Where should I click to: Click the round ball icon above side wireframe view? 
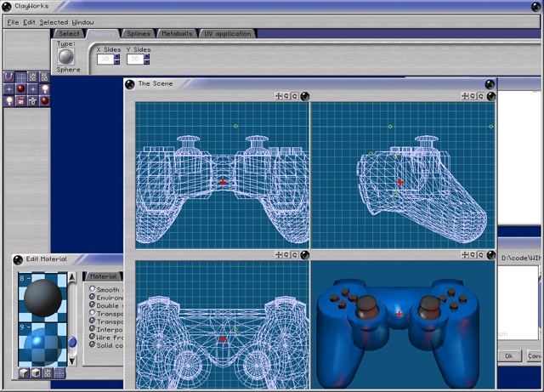click(x=491, y=96)
